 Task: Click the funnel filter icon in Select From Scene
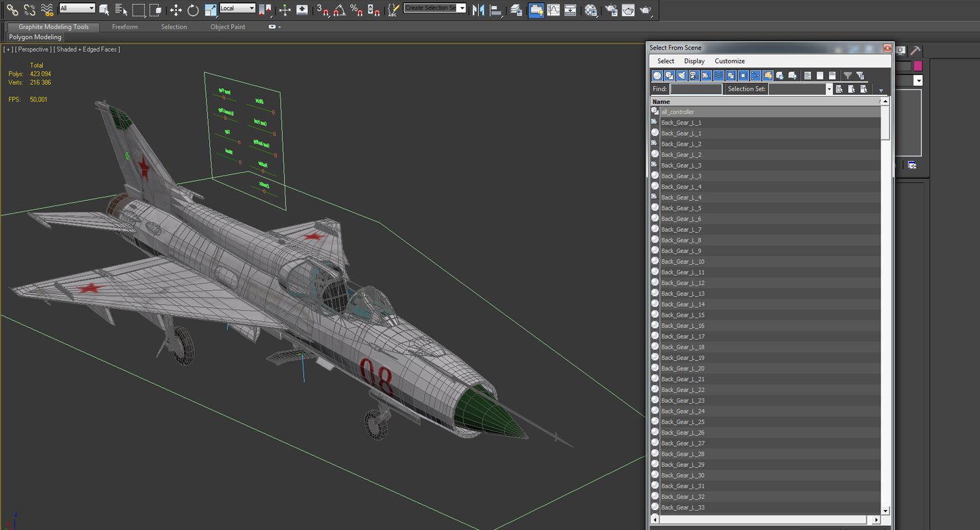[848, 76]
